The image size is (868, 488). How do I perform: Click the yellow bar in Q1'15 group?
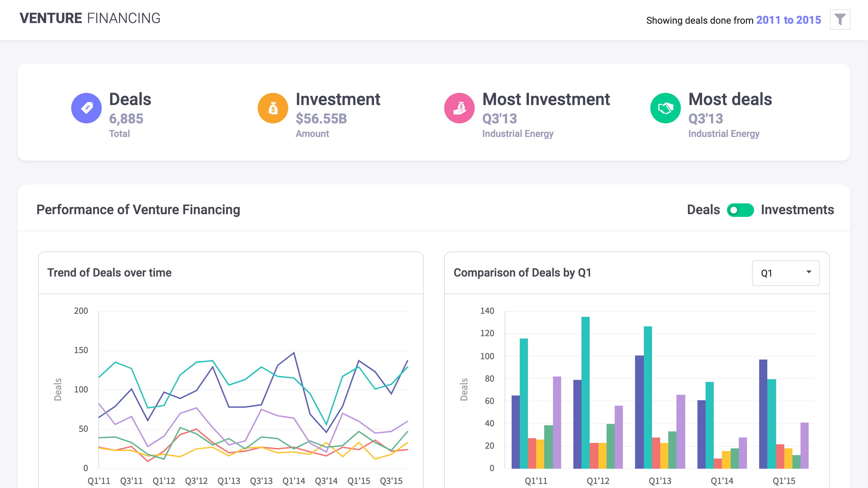tap(788, 459)
